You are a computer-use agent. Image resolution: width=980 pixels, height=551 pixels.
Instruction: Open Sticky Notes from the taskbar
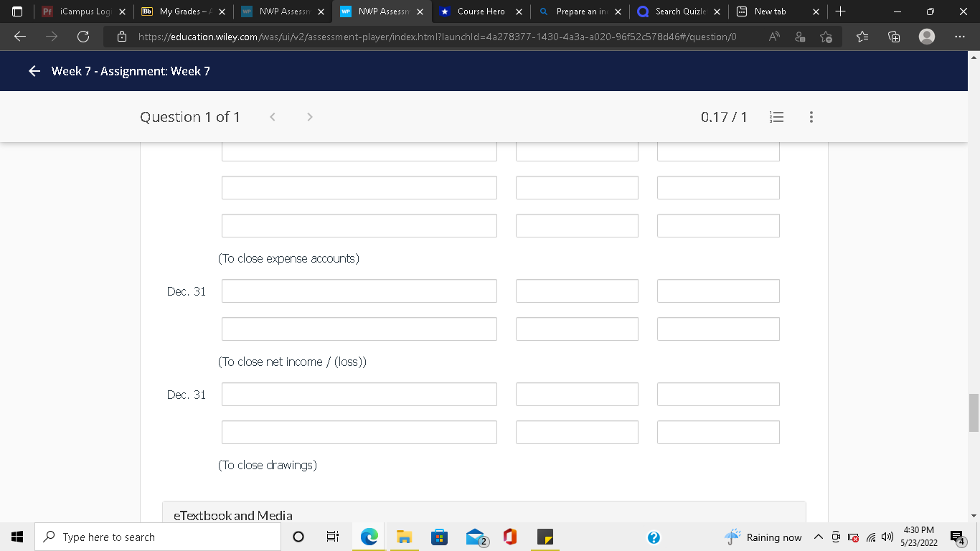click(x=545, y=537)
